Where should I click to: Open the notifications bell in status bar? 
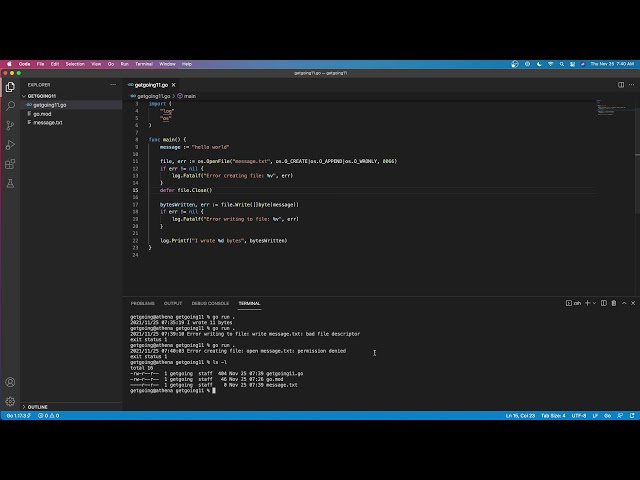[x=632, y=416]
